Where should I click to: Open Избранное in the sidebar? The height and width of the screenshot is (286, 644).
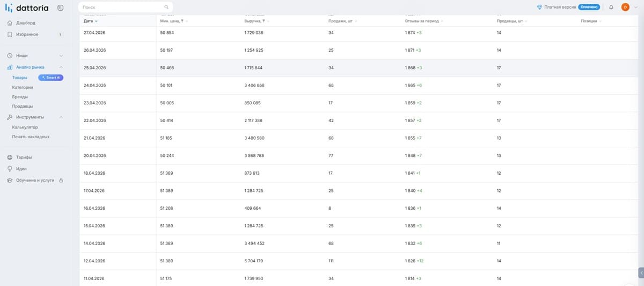pyautogui.click(x=27, y=34)
